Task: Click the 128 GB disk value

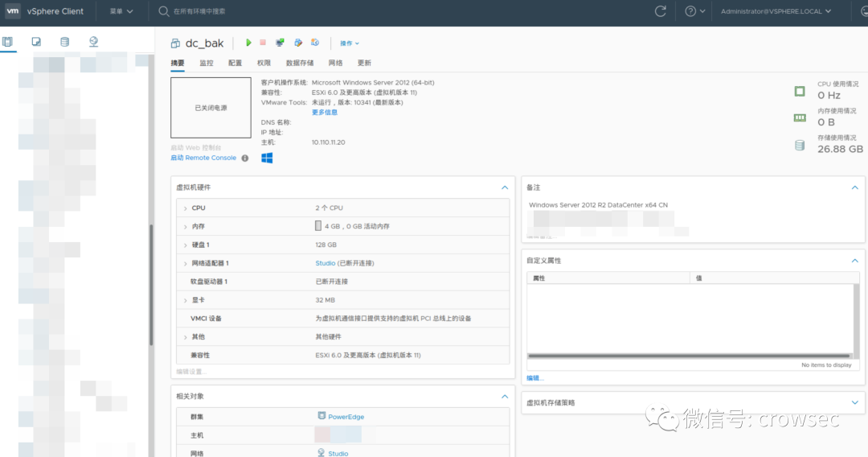Action: (325, 245)
